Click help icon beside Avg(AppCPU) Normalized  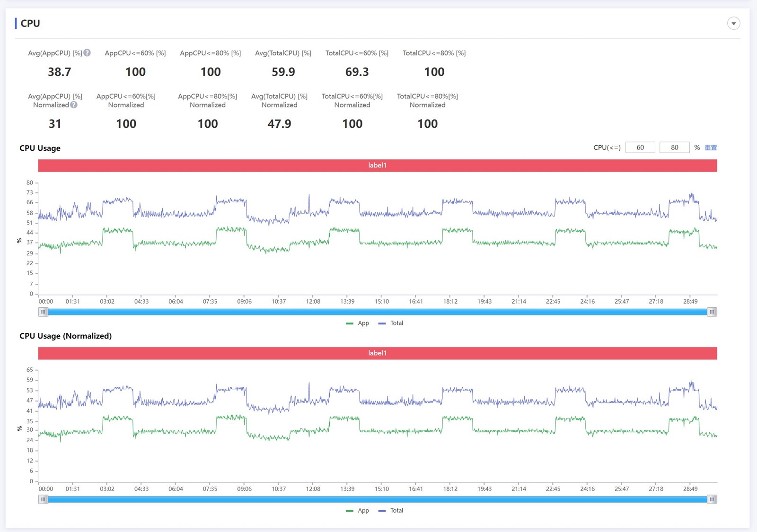click(x=74, y=105)
